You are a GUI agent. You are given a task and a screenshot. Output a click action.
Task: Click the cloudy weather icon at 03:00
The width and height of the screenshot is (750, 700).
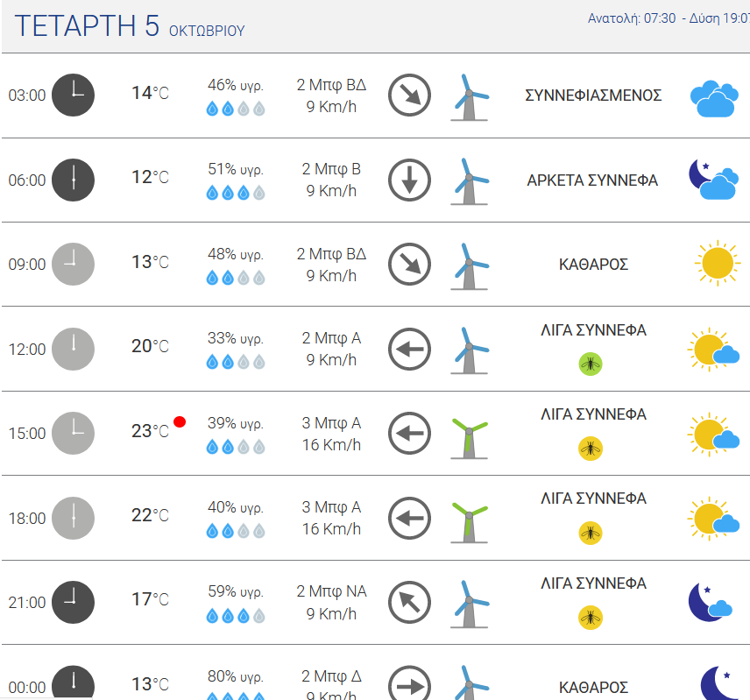(714, 99)
